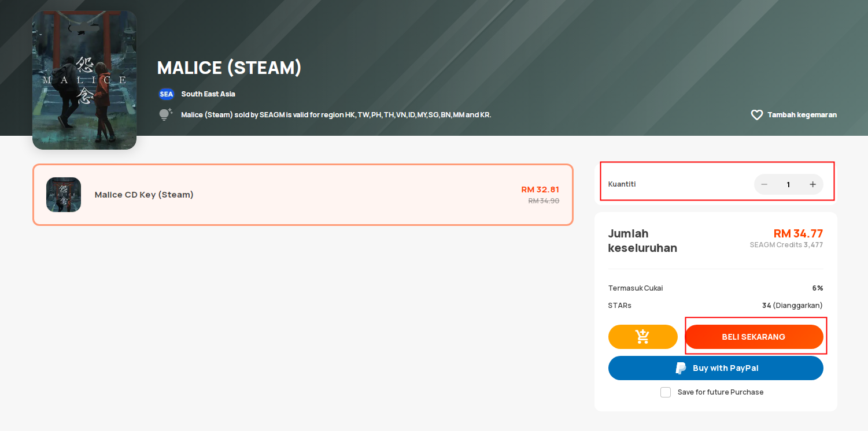This screenshot has width=868, height=431.
Task: Buy with PayPal button
Action: (x=716, y=368)
